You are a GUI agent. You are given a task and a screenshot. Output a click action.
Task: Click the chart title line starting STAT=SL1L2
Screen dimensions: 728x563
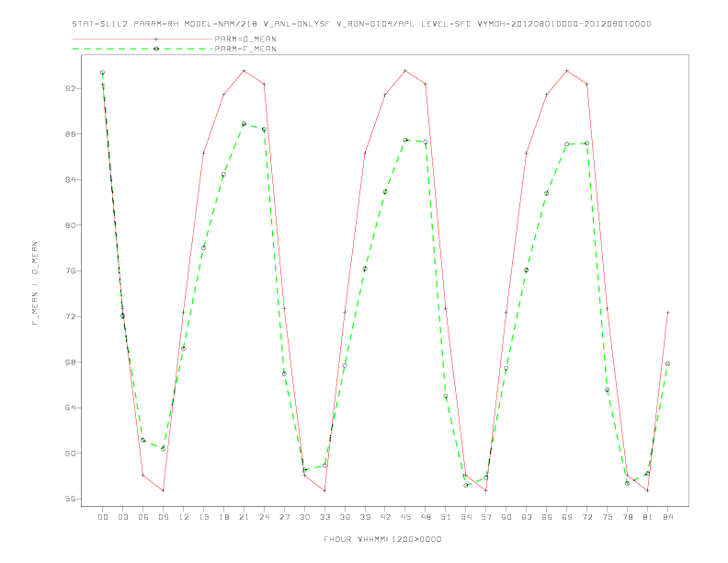(361, 24)
